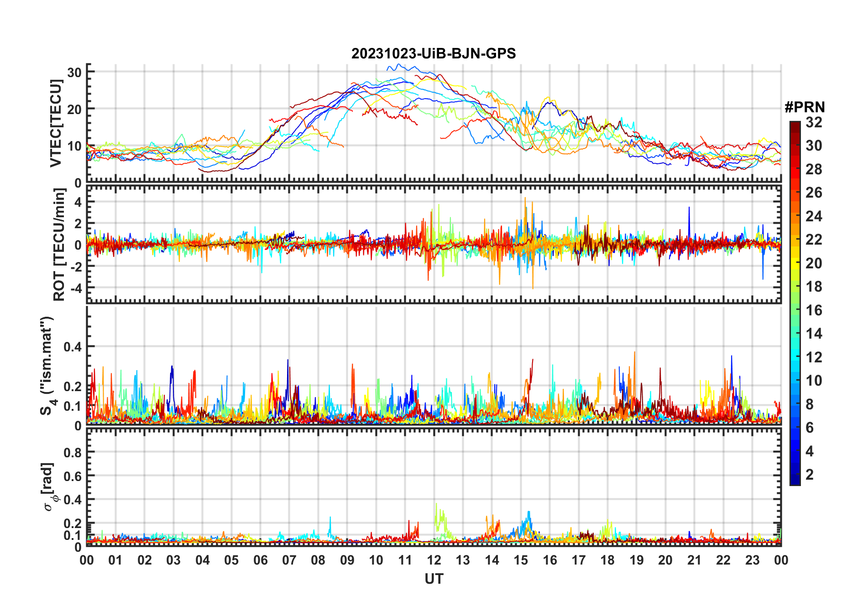Click inside the S4 scintillation plot panel
This screenshot has height=607, width=868.
click(434, 366)
